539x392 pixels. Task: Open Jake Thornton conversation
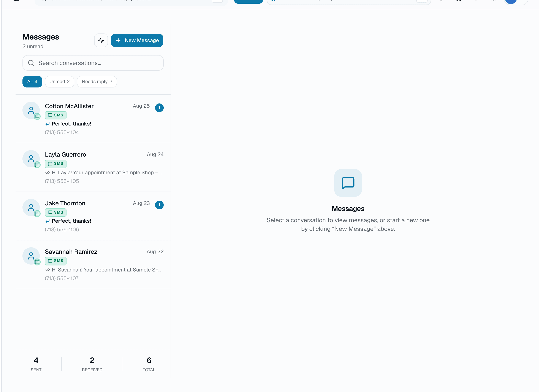pos(93,216)
